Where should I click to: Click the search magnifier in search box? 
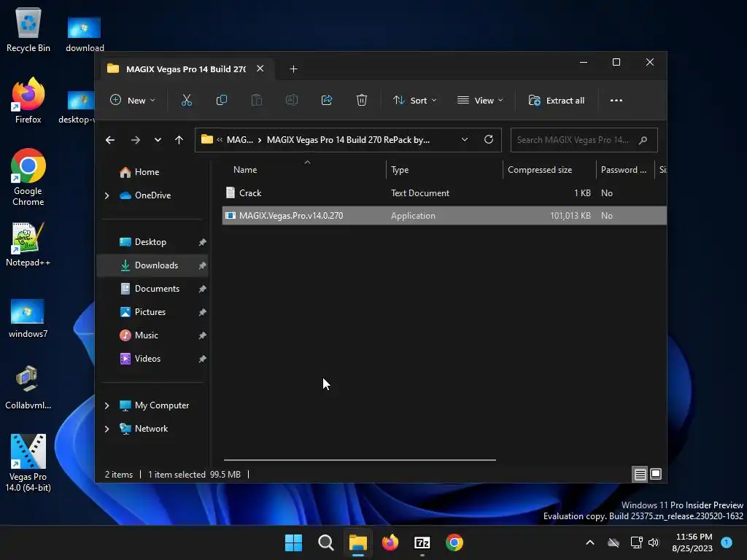coord(643,140)
